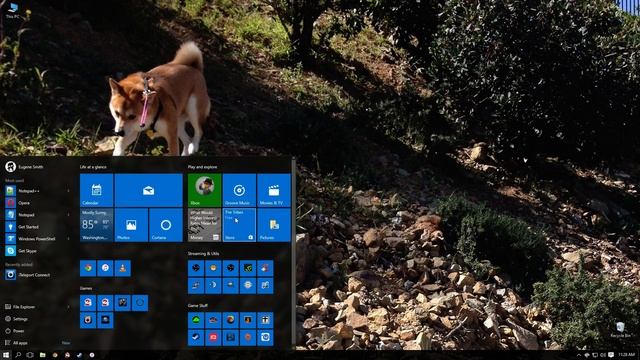The width and height of the screenshot is (640, 360).
Task: Open taskbar Search magnifier
Action: (x=18, y=355)
